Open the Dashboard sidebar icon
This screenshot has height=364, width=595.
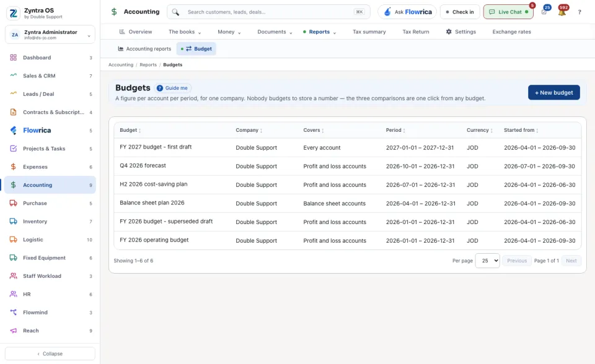(13, 58)
